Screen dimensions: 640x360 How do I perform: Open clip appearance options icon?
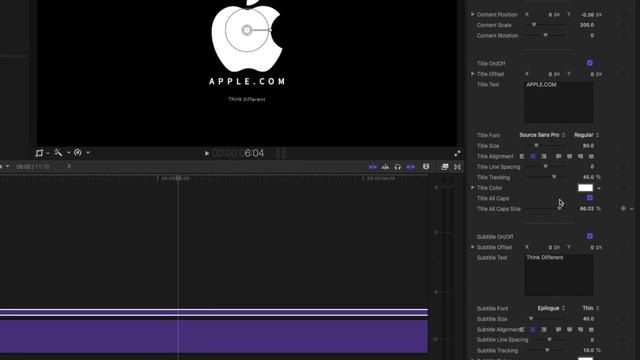pyautogui.click(x=426, y=167)
